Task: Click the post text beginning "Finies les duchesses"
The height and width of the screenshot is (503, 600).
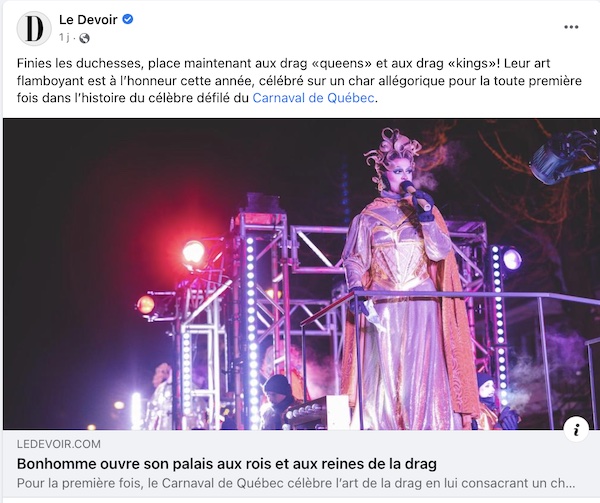Action: [299, 80]
